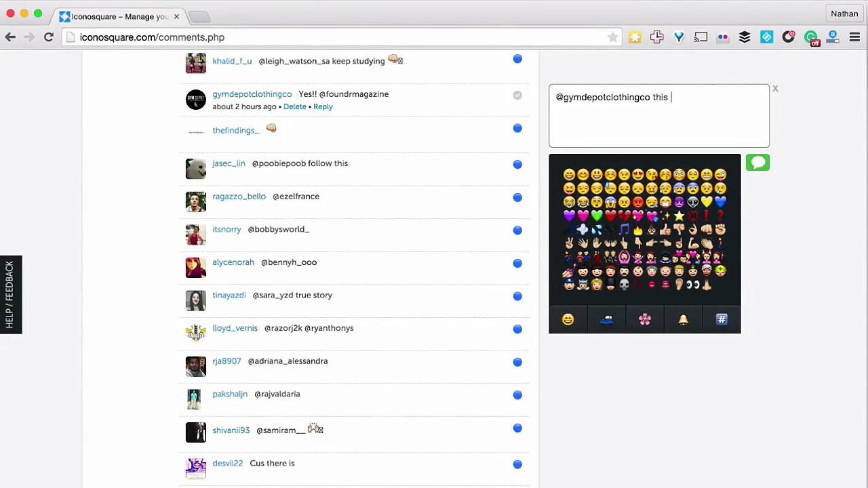
Task: Mark khalid_f_u comment as read
Action: pyautogui.click(x=517, y=59)
